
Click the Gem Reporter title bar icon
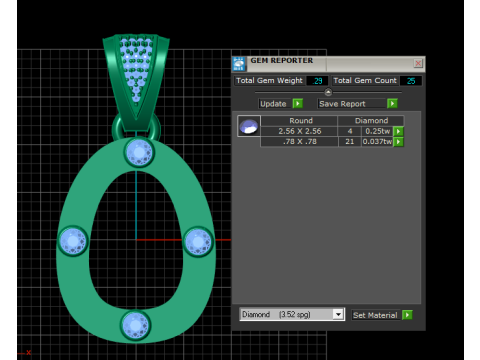coord(239,64)
